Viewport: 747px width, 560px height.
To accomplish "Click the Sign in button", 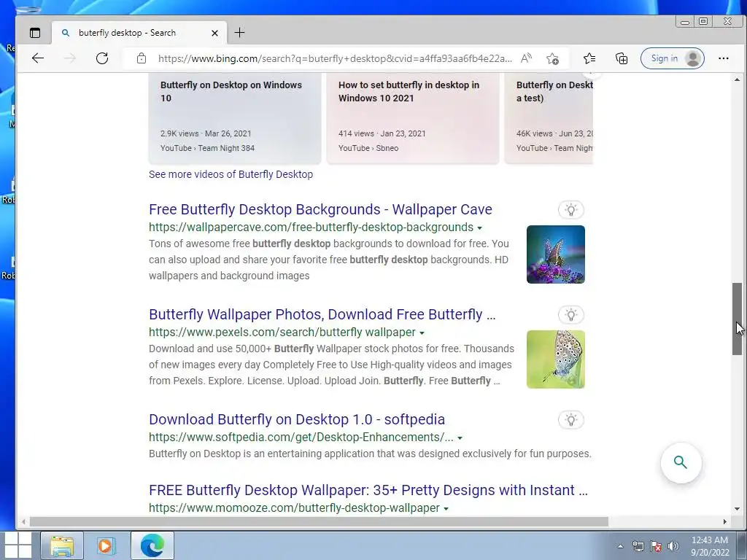I will point(672,58).
